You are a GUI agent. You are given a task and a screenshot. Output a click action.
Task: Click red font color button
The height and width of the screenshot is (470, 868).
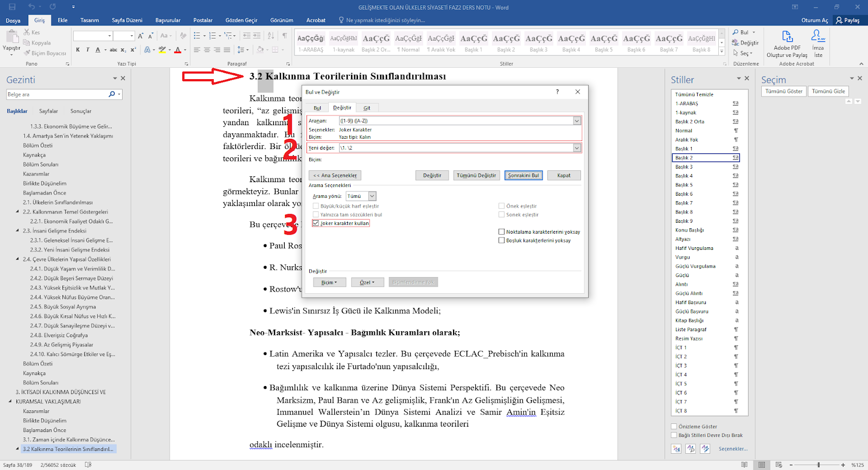177,50
